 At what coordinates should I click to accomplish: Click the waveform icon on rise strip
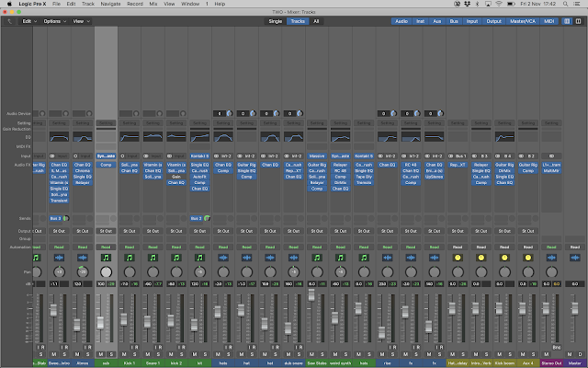pyautogui.click(x=388, y=258)
